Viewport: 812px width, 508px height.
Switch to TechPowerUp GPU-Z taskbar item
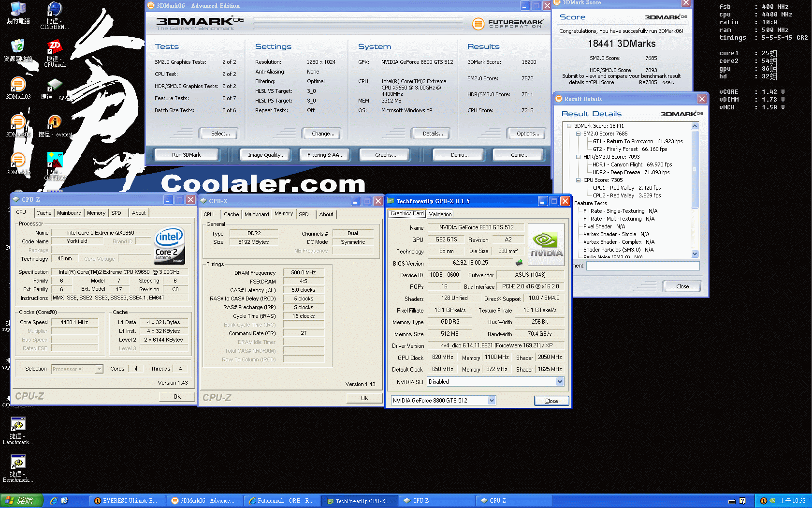(360, 501)
